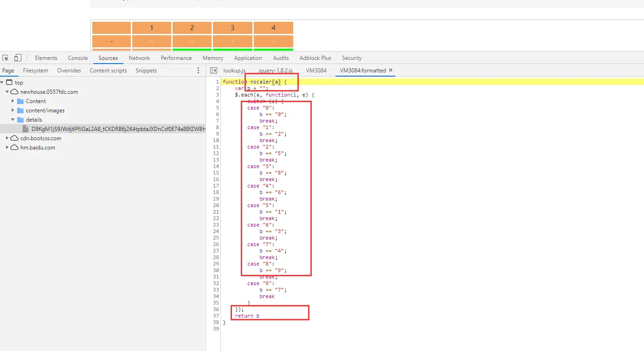Click the table header cell "3"
The height and width of the screenshot is (351, 644).
point(232,28)
